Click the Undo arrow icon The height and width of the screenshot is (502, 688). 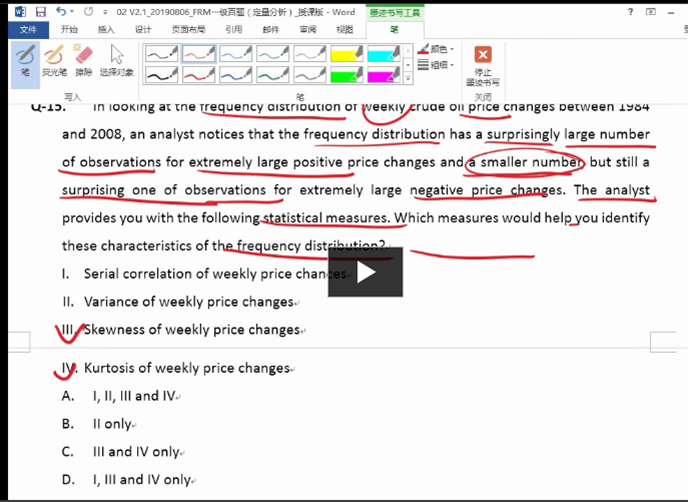pos(61,11)
